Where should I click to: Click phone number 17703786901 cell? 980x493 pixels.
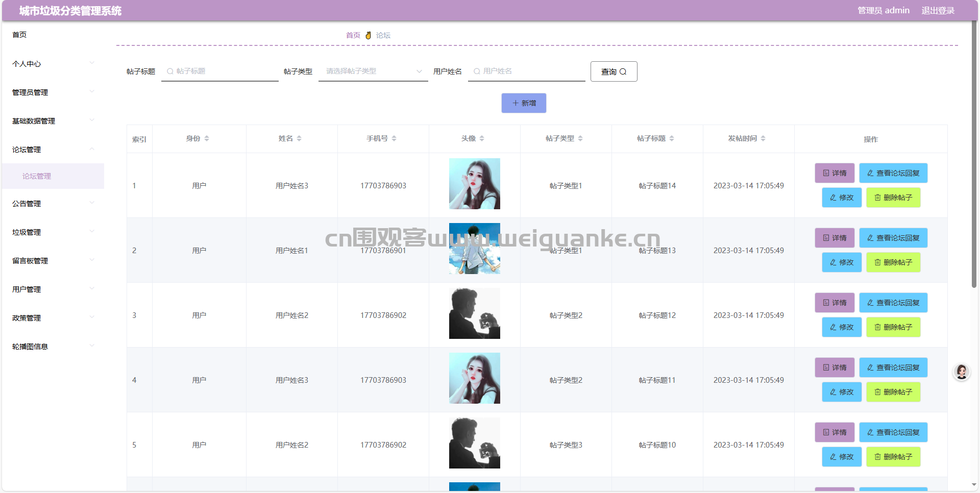click(x=383, y=251)
